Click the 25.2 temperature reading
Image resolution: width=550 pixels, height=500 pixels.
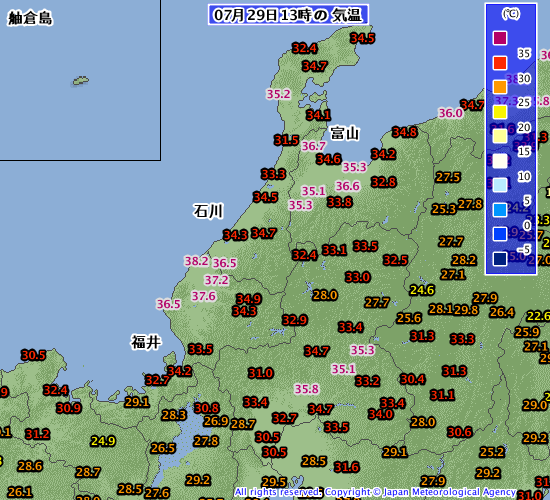492,452
